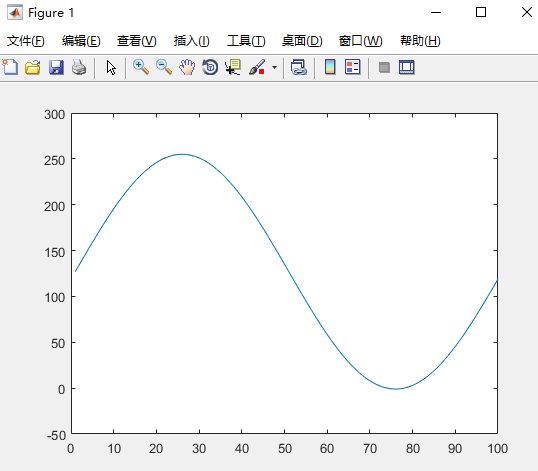Image resolution: width=538 pixels, height=471 pixels.
Task: Toggle the Edit Plot arrow pointer
Action: [111, 67]
